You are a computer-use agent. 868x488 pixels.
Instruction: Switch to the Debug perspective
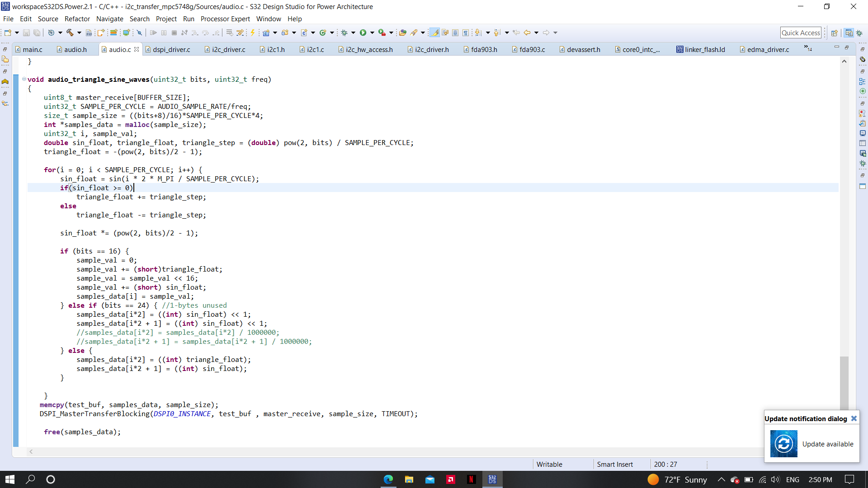pyautogui.click(x=859, y=33)
